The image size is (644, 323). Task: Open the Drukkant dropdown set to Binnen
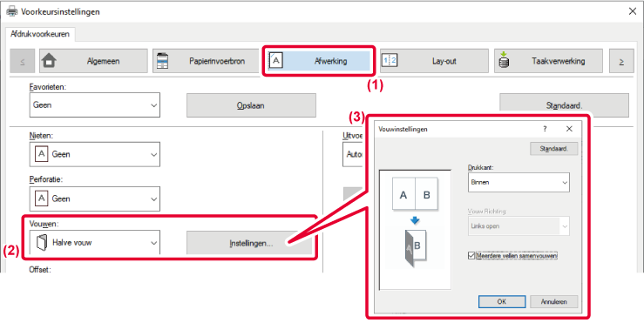coord(519,182)
